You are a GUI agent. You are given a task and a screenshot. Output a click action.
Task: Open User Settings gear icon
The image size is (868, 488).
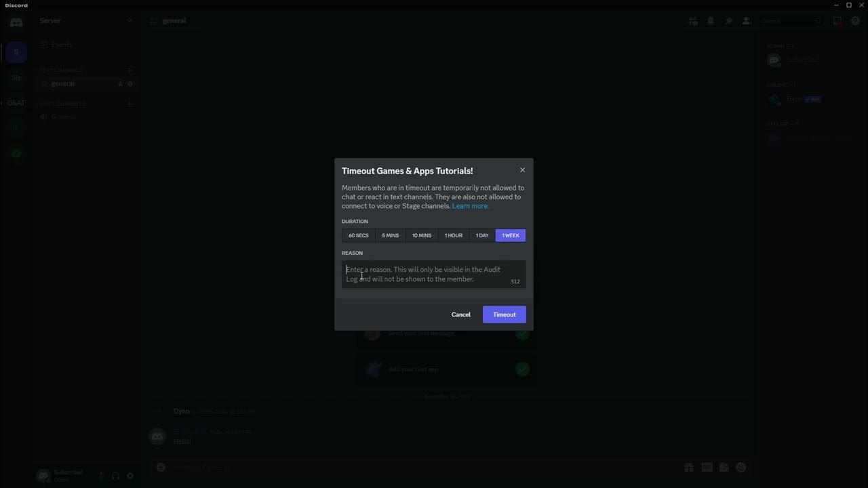point(130,476)
